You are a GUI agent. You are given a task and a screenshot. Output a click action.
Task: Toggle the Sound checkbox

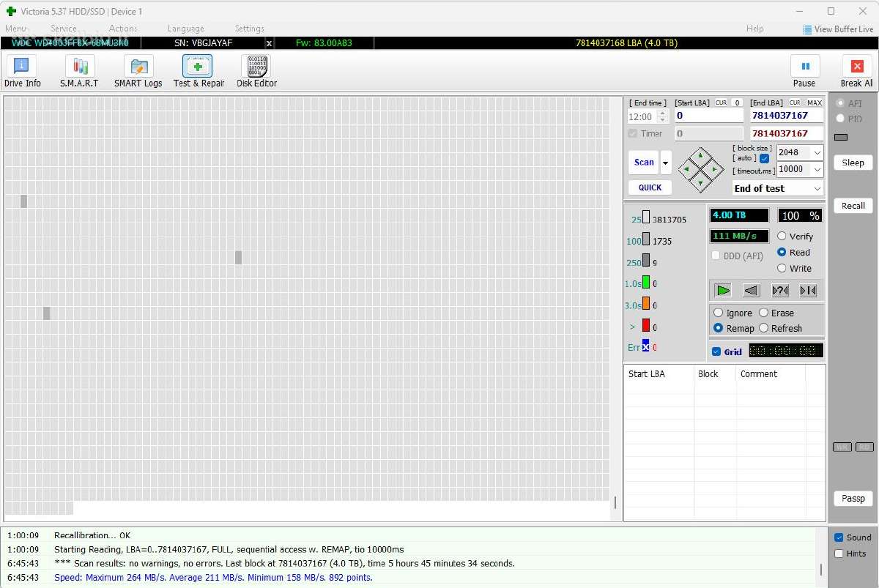(x=839, y=537)
